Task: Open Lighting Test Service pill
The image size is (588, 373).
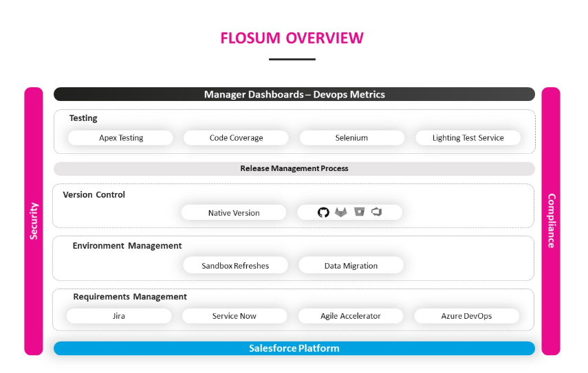Action: 468,138
